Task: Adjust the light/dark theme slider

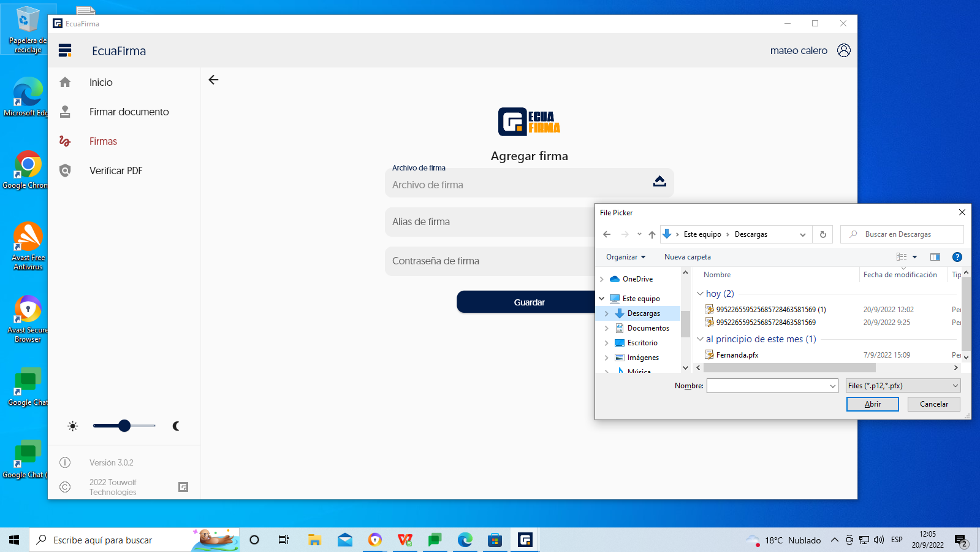Action: (x=124, y=426)
